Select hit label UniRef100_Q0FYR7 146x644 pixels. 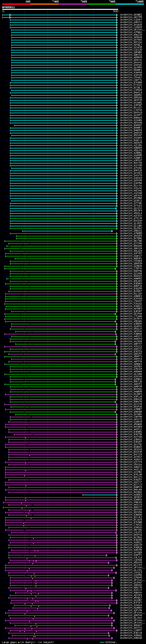coord(131,254)
